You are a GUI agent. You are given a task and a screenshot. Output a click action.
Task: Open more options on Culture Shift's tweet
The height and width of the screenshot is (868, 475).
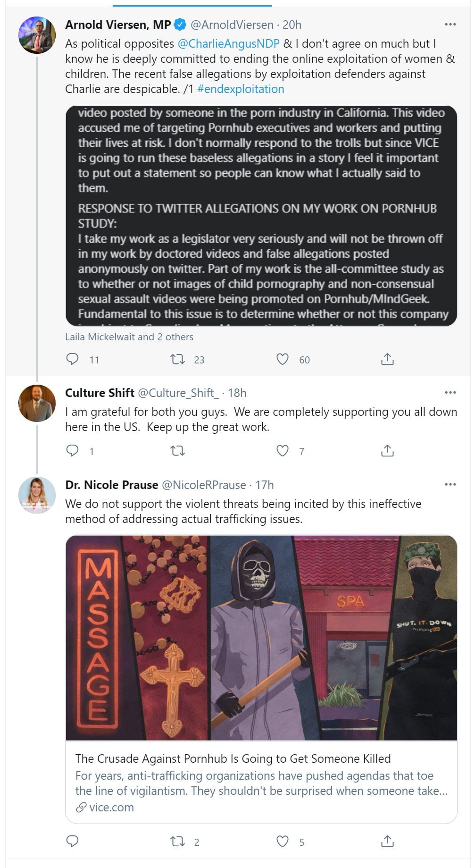450,393
